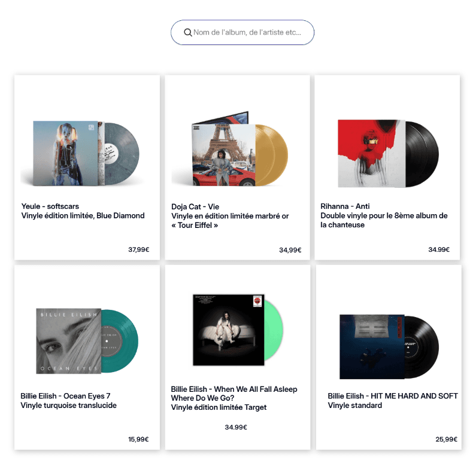Click the 34,99€ price on Doja Cat card
The width and height of the screenshot is (476, 472).
point(290,250)
